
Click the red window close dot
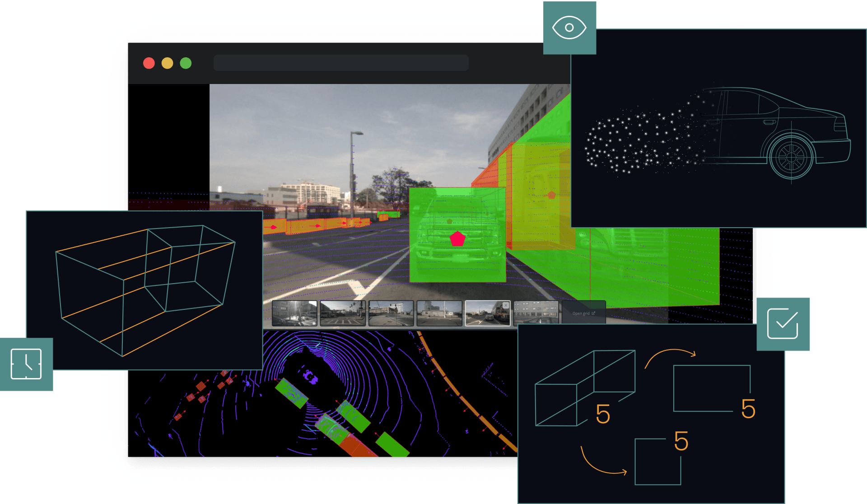click(x=149, y=63)
